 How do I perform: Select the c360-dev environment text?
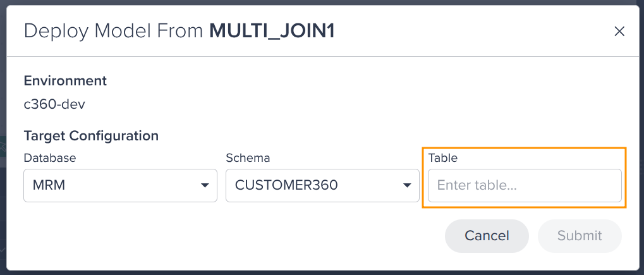coord(54,104)
